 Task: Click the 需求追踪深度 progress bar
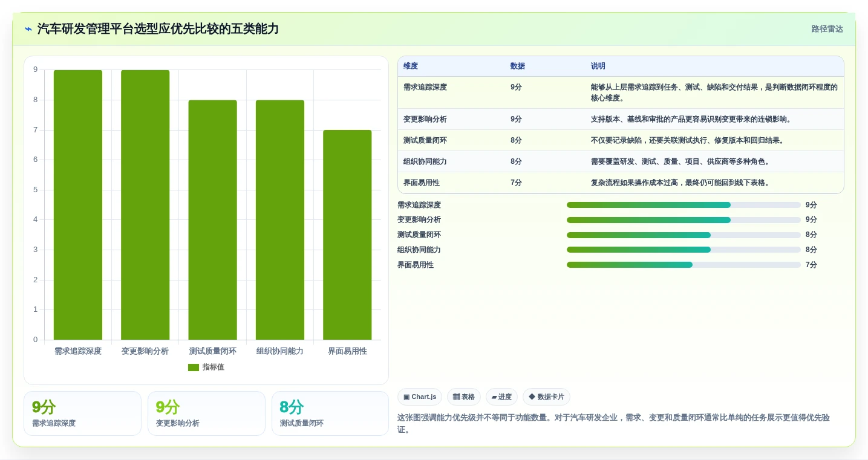684,205
